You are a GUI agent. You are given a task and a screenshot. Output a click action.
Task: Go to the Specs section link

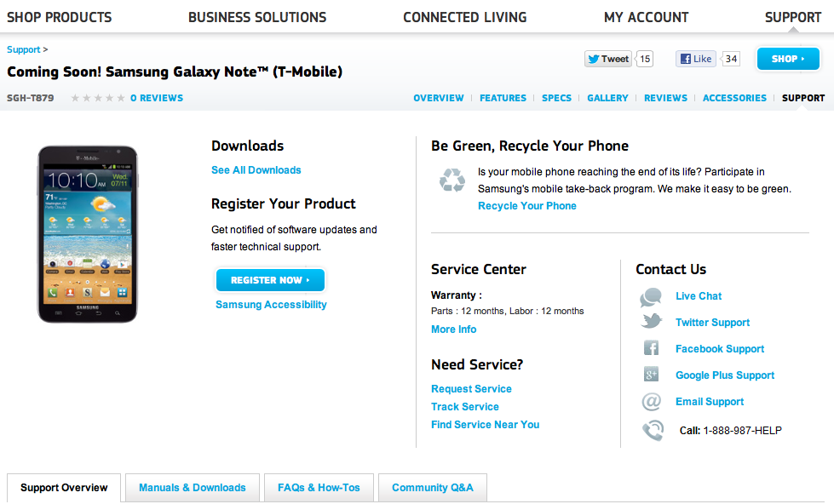click(x=556, y=98)
